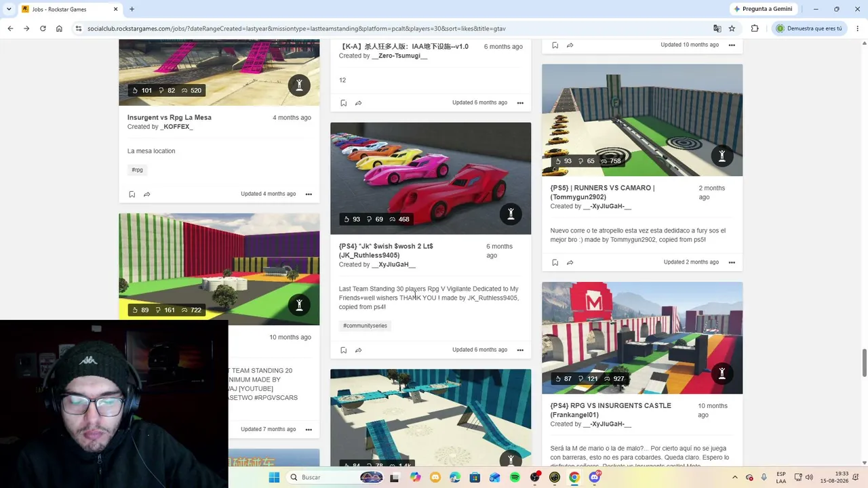Bookmark the Insurgent vs Rpg La Mesa job

[132, 194]
